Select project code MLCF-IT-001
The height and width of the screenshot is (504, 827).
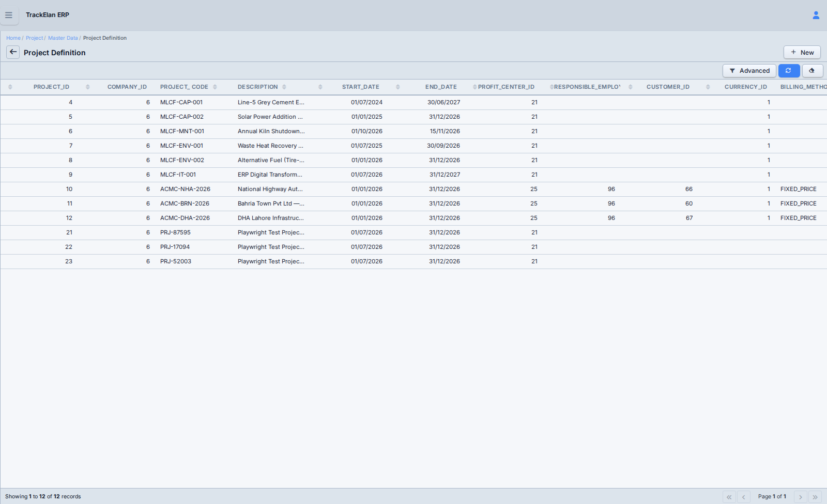tap(178, 175)
